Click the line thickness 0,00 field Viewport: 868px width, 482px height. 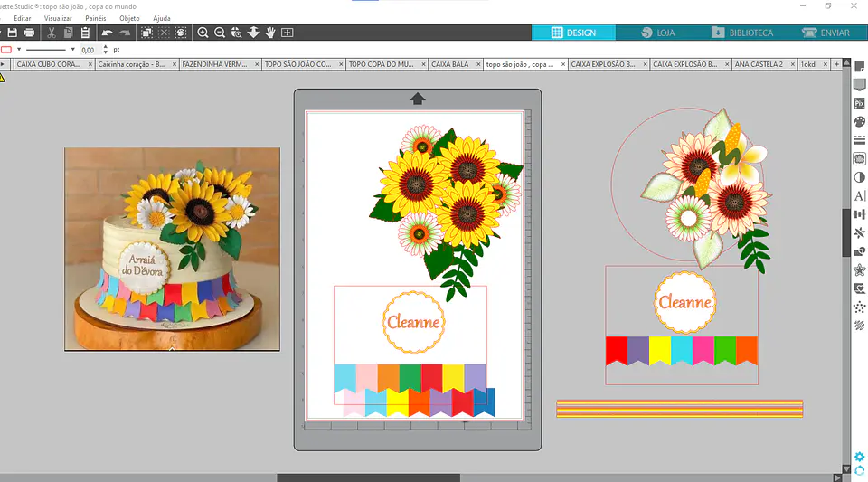click(90, 50)
